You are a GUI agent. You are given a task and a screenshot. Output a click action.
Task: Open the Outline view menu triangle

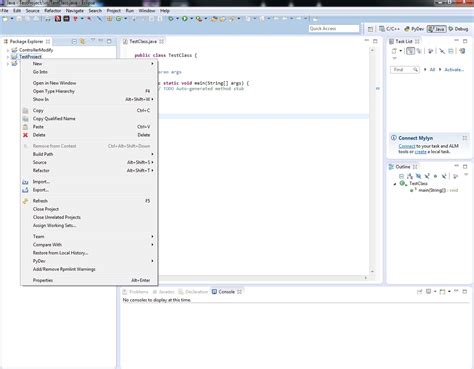(466, 174)
